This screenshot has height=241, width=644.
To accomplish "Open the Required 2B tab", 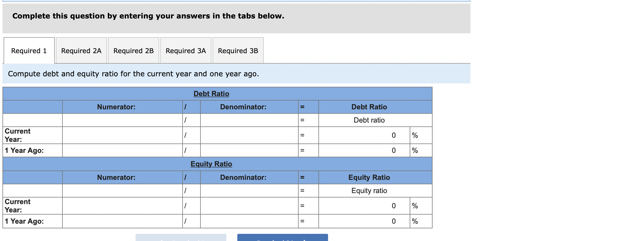I will [x=133, y=51].
